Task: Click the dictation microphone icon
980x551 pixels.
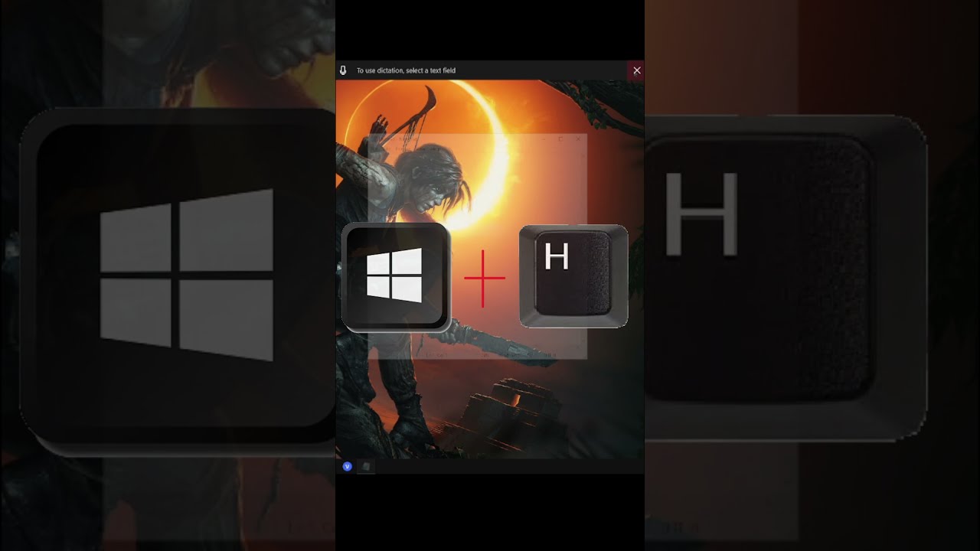Action: pyautogui.click(x=343, y=70)
